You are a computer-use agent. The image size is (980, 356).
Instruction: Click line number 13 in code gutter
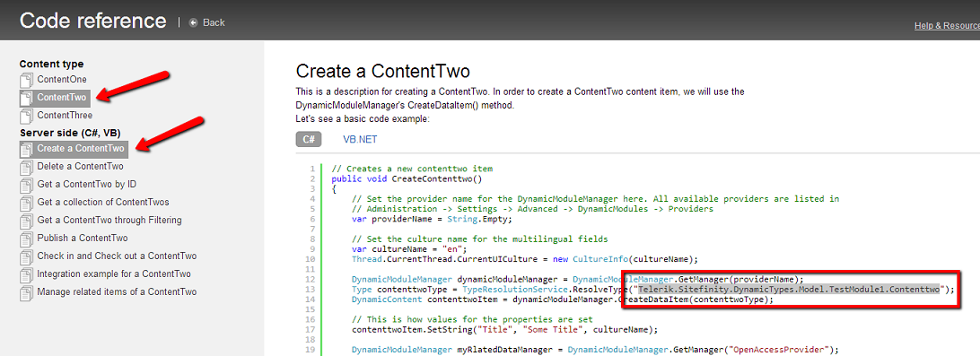click(x=311, y=289)
